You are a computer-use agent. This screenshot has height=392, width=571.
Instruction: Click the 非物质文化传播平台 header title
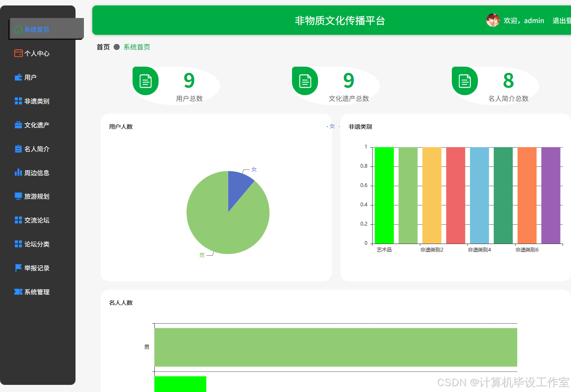[x=340, y=21]
